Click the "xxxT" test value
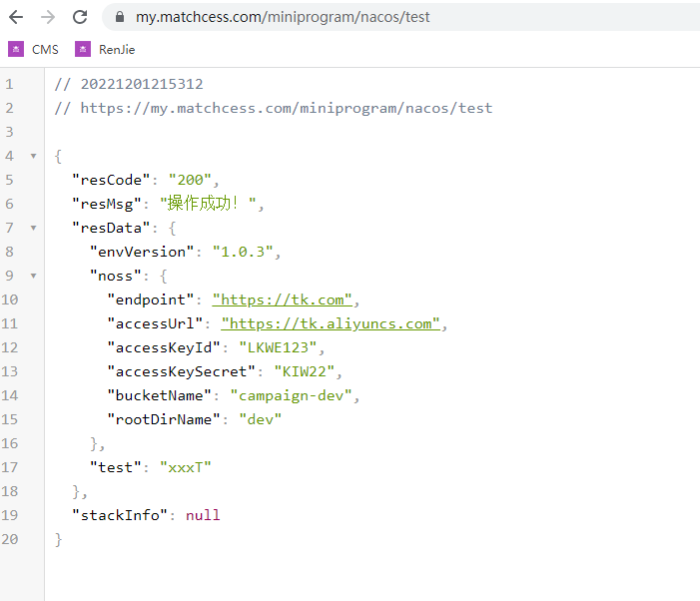Viewport: 700px width, 601px height. (x=185, y=467)
